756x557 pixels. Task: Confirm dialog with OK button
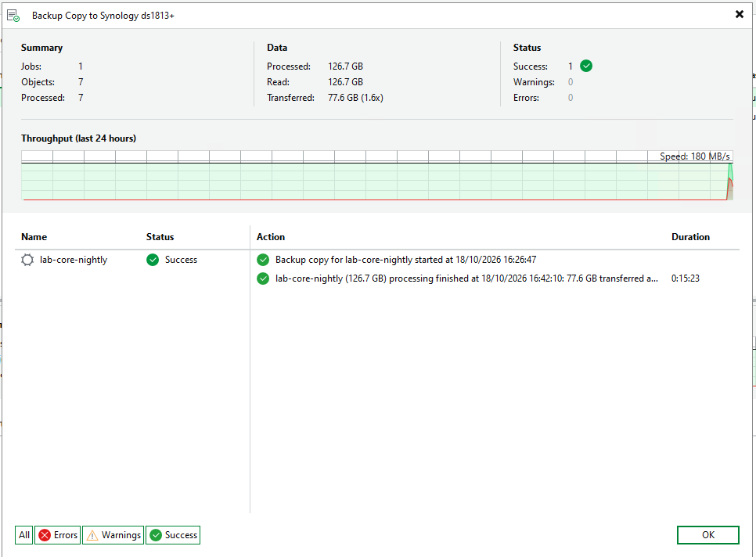point(707,535)
